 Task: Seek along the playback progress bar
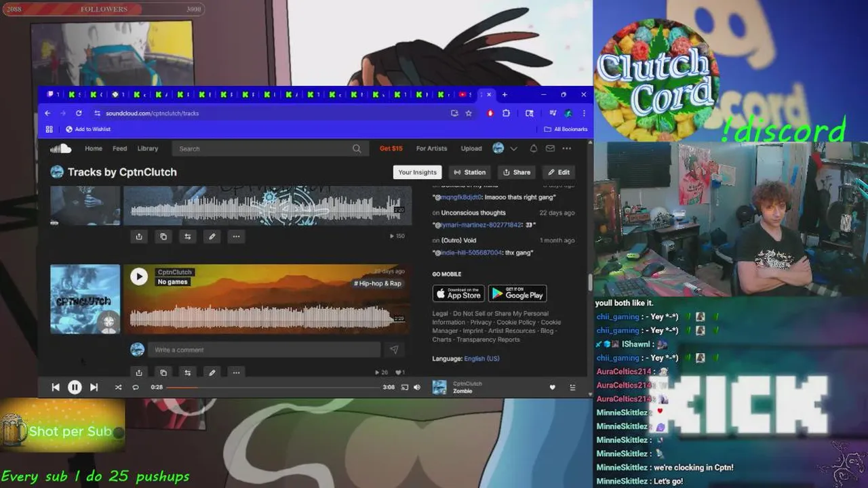coord(272,387)
